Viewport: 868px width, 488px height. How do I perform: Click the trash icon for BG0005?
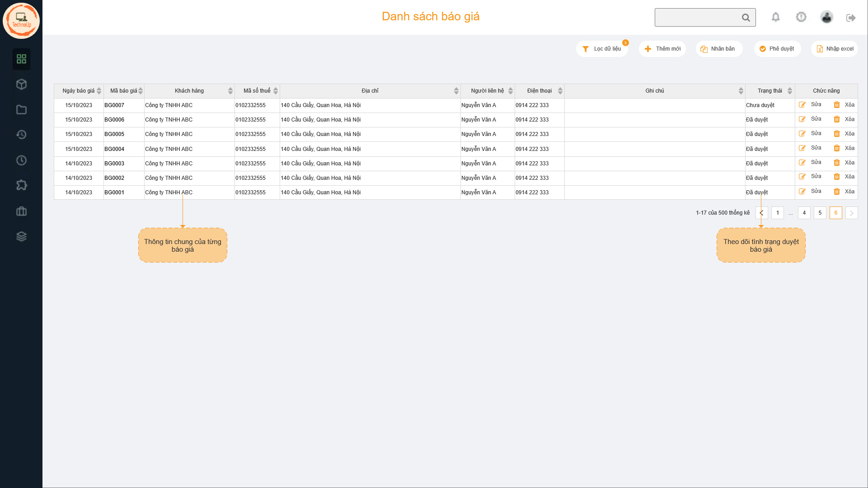[836, 134]
